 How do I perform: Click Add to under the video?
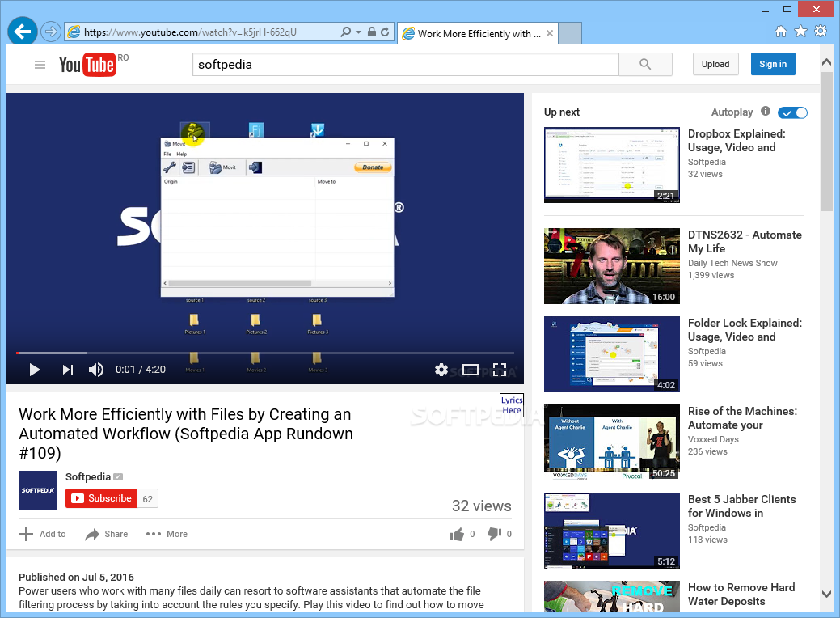click(42, 534)
